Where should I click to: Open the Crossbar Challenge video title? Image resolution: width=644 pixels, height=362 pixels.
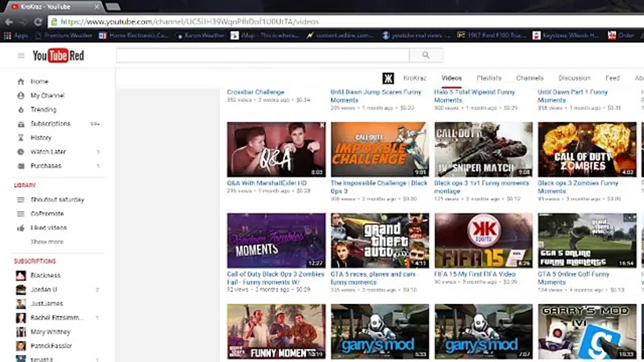[x=256, y=92]
